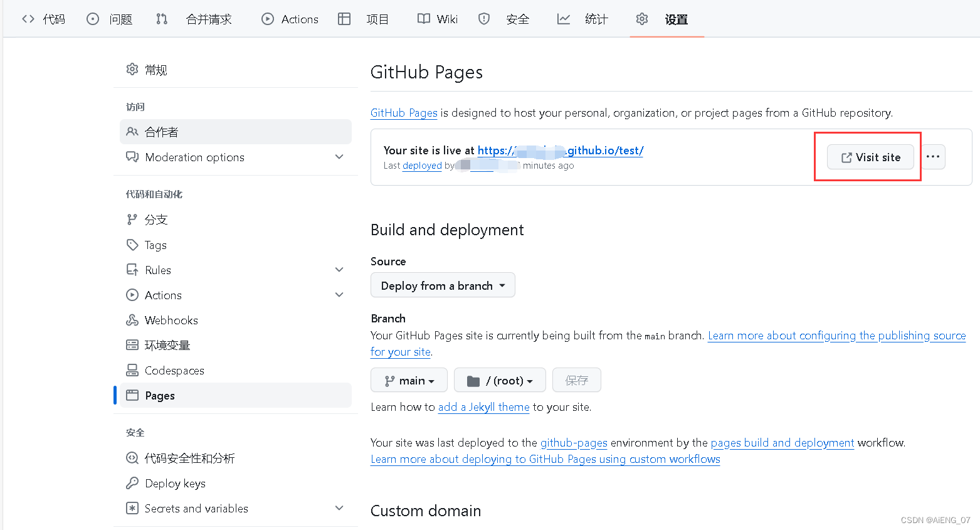The image size is (980, 530).
Task: Expand the sidebar Actions section chevron
Action: tap(339, 295)
